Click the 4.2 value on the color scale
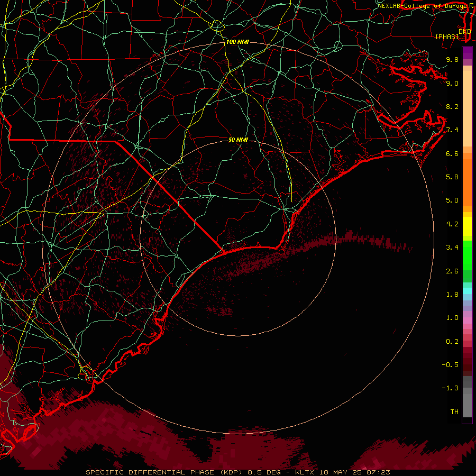 pos(452,224)
